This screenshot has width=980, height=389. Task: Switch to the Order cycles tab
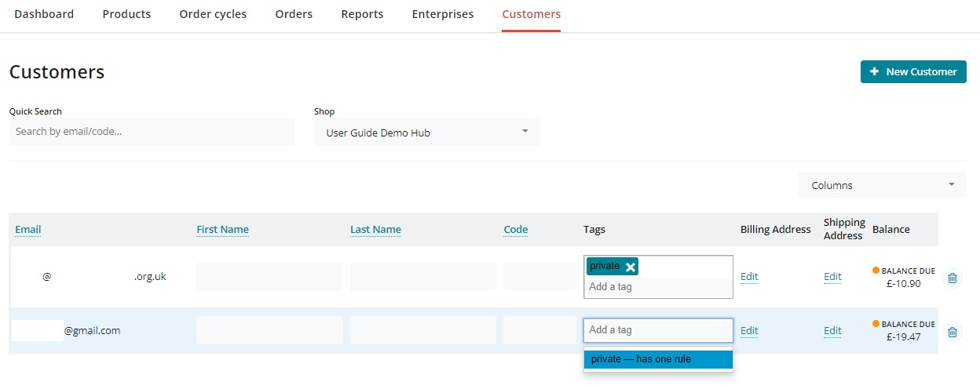coord(213,14)
